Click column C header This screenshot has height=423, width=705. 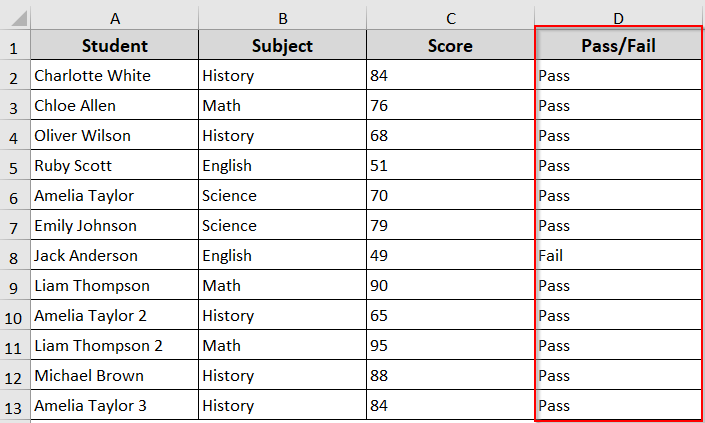(x=450, y=17)
